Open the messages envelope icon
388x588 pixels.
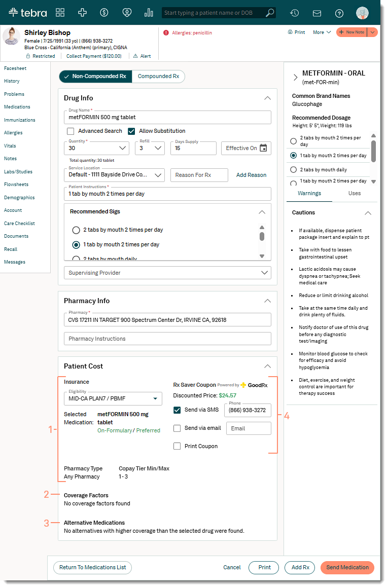(x=317, y=13)
